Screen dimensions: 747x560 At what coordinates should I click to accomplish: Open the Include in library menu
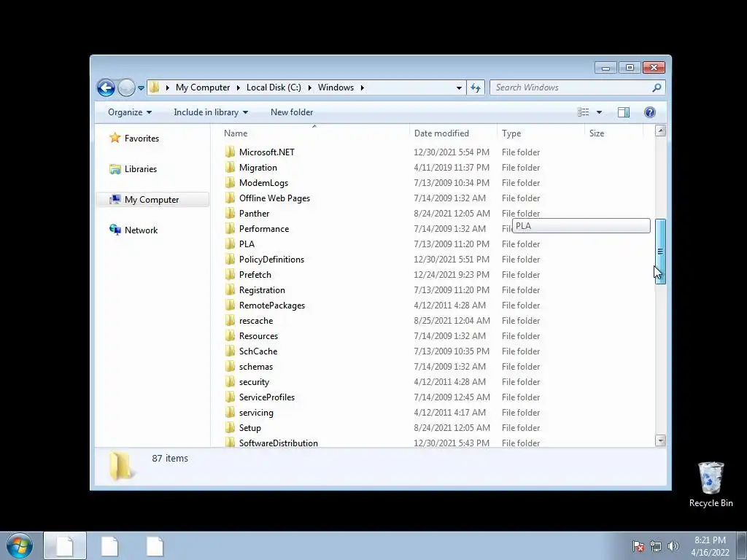pos(211,112)
